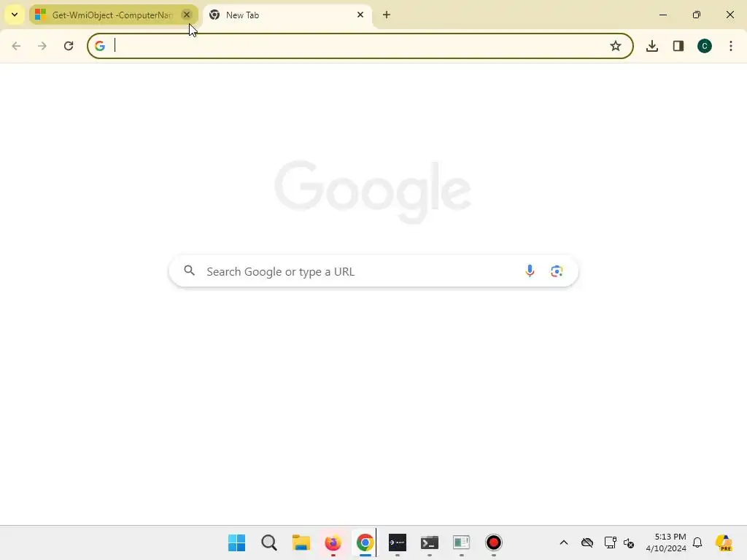This screenshot has width=747, height=560.
Task: Open File Explorer from the taskbar
Action: click(301, 542)
